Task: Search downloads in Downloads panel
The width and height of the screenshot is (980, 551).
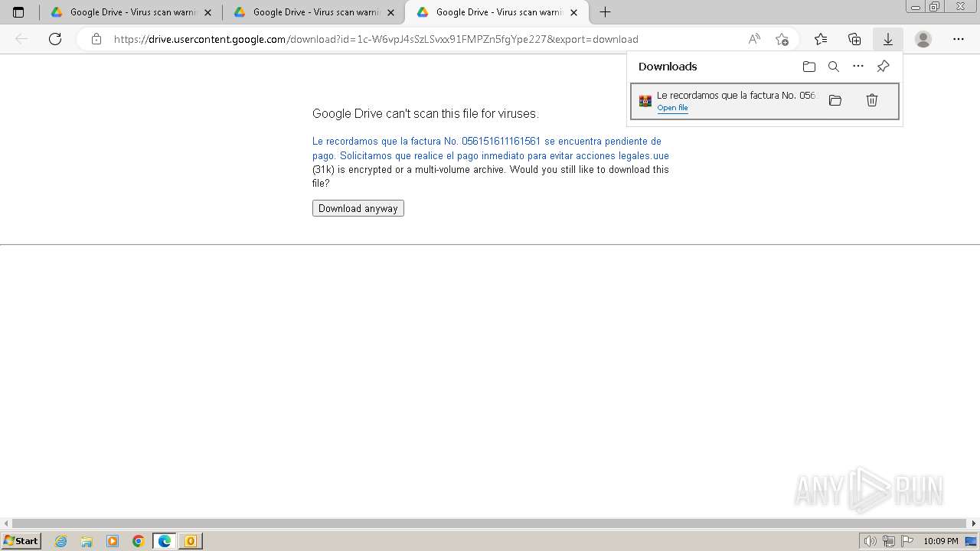Action: click(x=834, y=67)
